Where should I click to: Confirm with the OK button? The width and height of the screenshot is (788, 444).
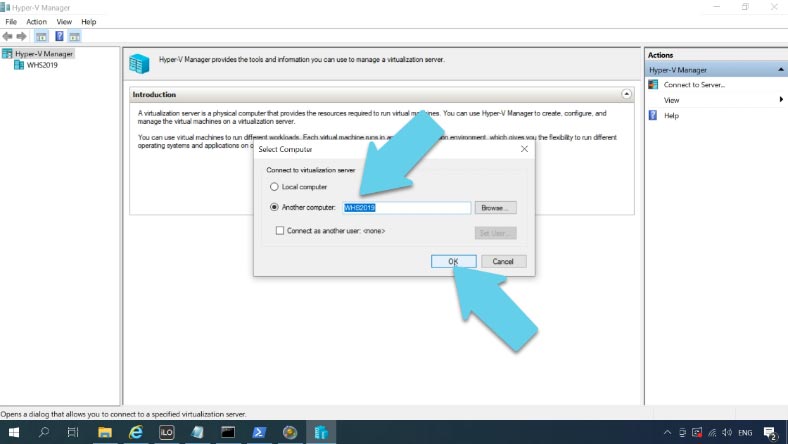tap(453, 261)
